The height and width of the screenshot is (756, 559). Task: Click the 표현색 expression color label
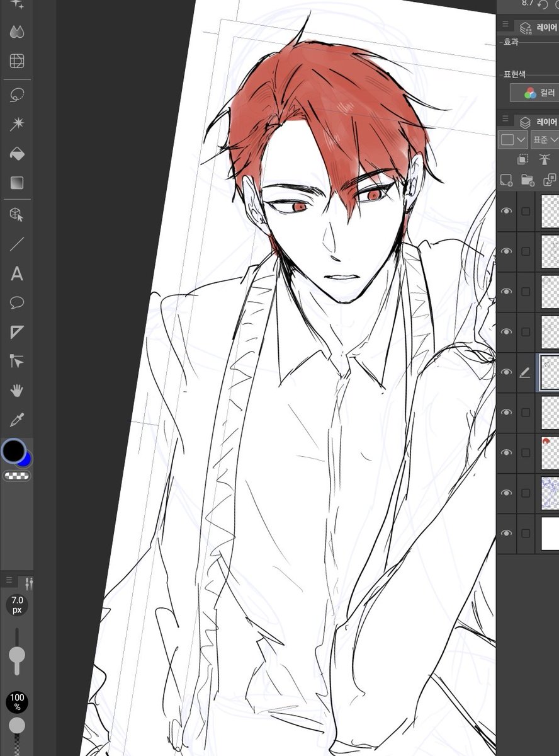514,74
